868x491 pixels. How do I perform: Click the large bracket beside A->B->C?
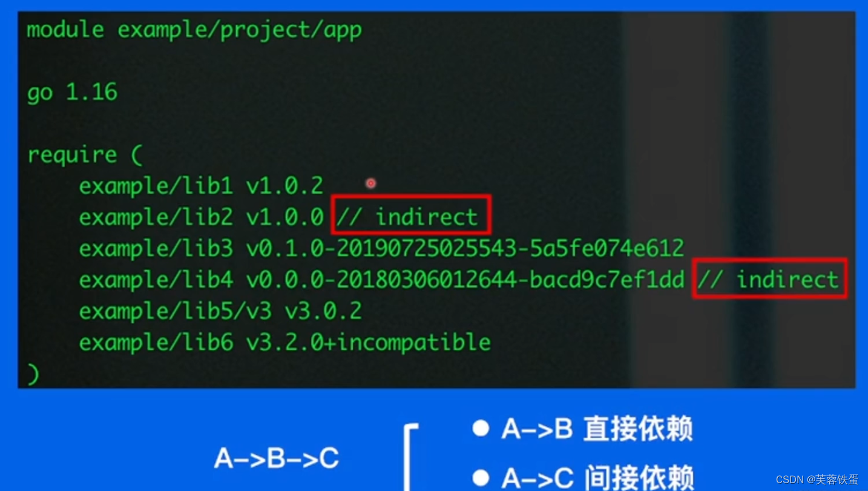411,457
